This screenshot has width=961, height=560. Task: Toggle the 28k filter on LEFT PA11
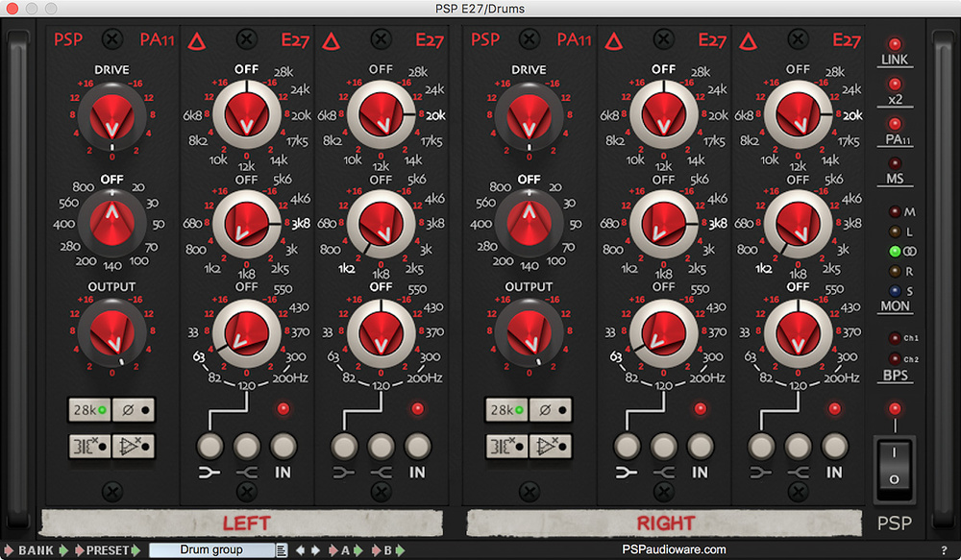tap(89, 410)
